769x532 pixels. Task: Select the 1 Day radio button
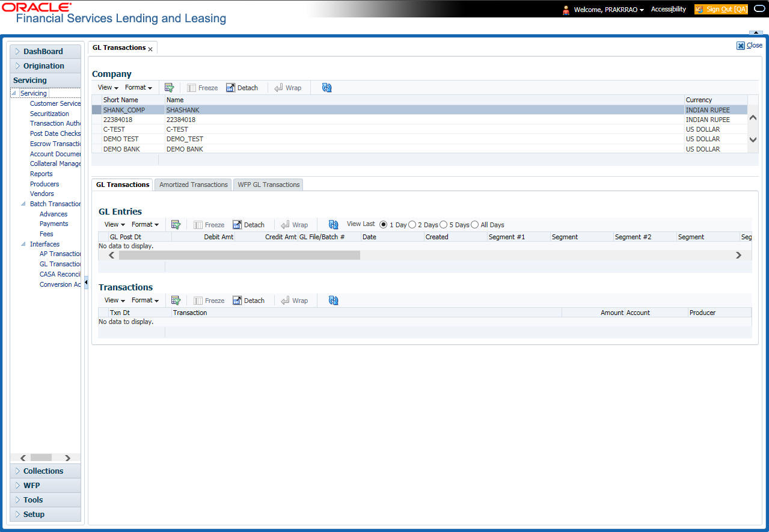384,225
